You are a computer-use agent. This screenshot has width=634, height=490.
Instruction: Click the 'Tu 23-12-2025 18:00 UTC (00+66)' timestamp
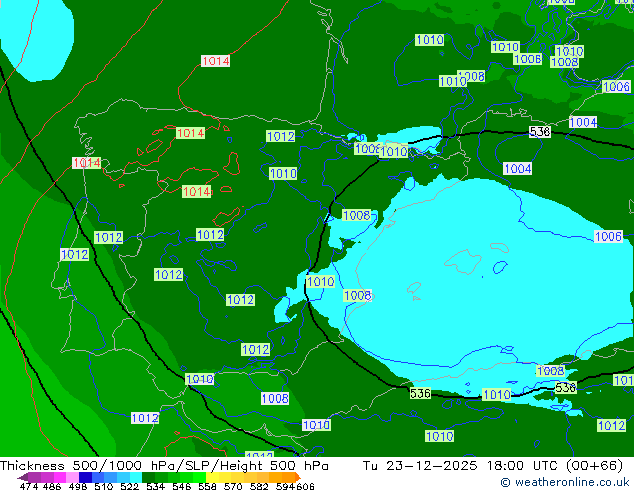(493, 465)
